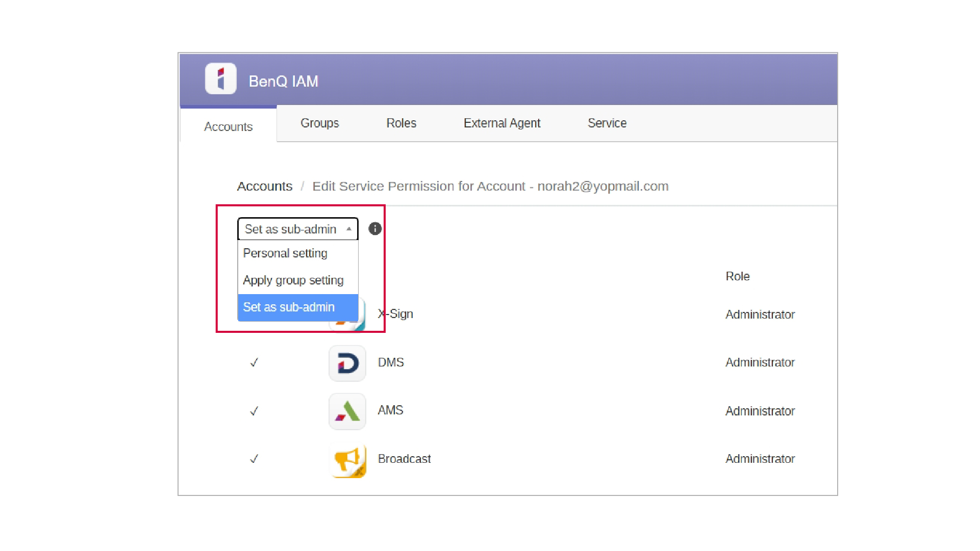
Task: Toggle the checkmark next to AMS
Action: 254,411
